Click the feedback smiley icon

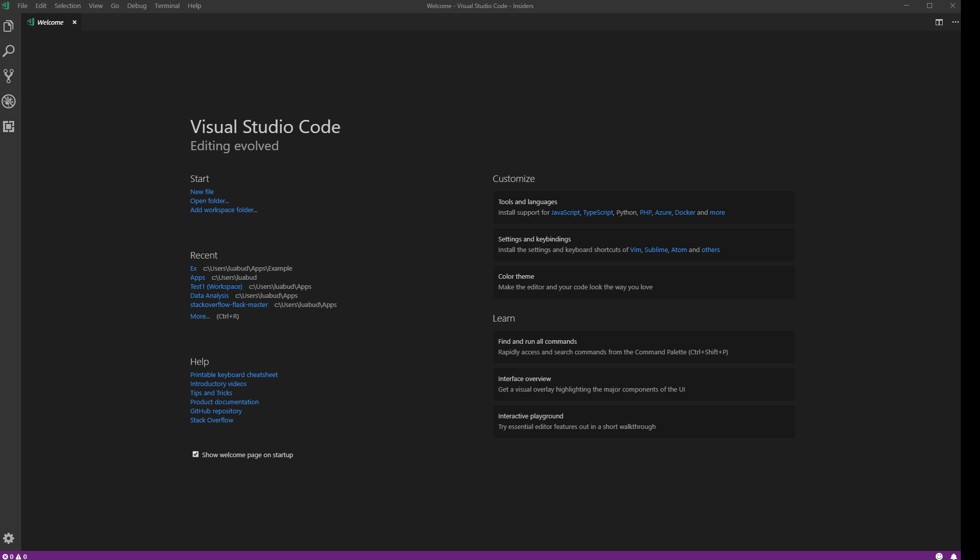point(939,556)
